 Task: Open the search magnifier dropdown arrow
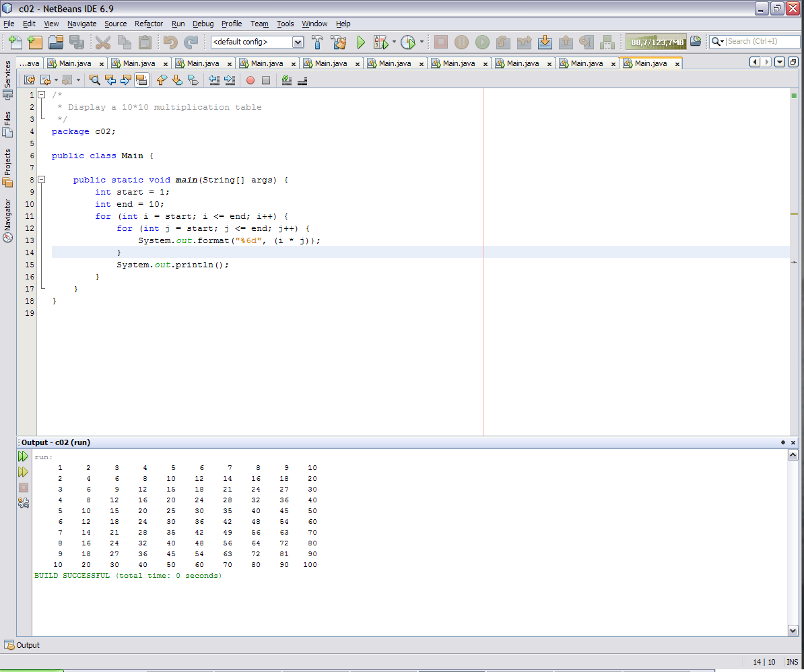coord(723,42)
